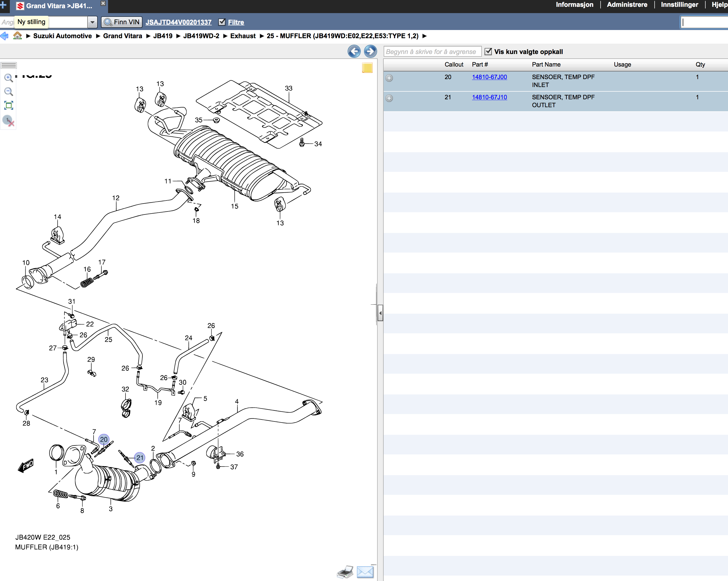Select callout 3 catalytic converter on diagram

click(x=111, y=509)
